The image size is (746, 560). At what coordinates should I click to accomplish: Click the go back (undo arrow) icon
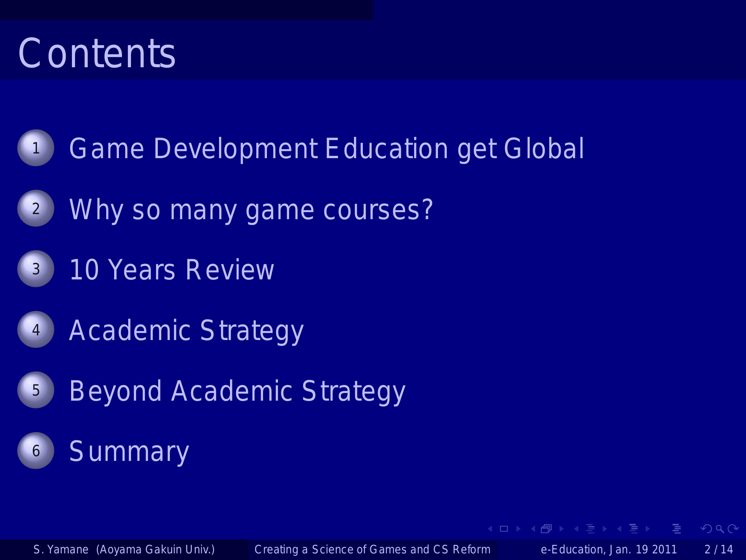[706, 529]
